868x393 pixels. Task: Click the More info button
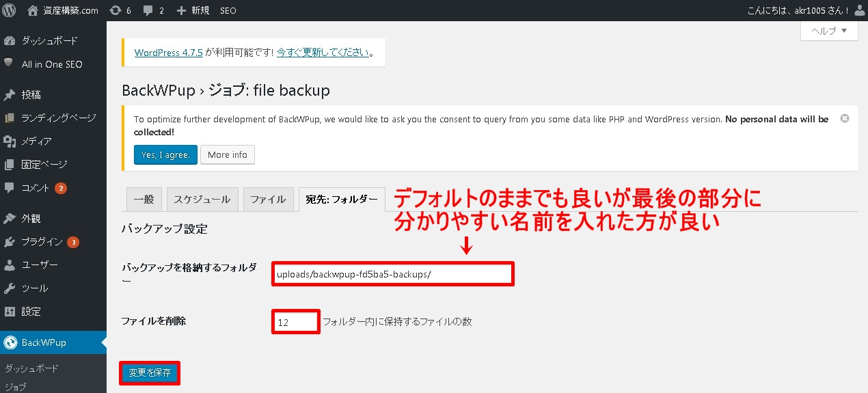(x=228, y=154)
